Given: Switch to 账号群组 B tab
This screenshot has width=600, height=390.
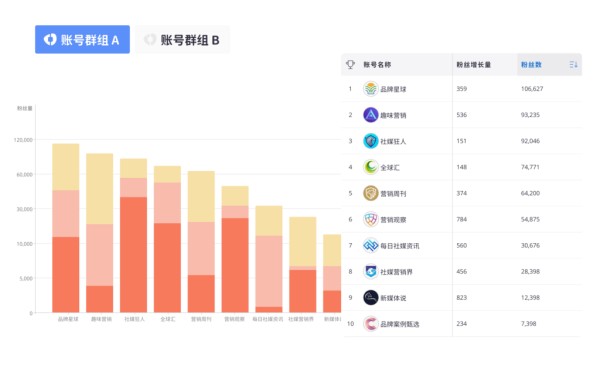Looking at the screenshot, I should (x=183, y=39).
